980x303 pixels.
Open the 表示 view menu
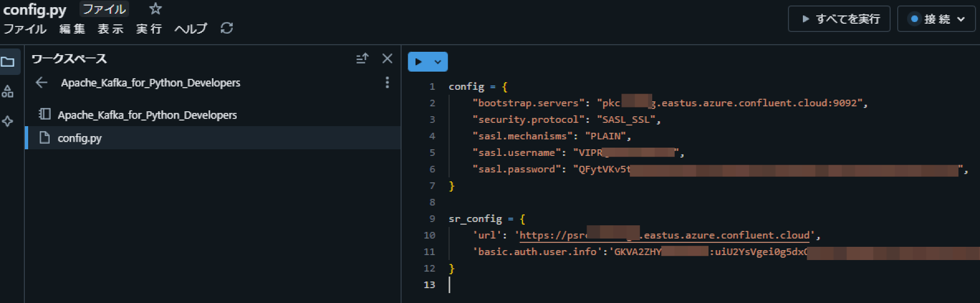coord(110,29)
